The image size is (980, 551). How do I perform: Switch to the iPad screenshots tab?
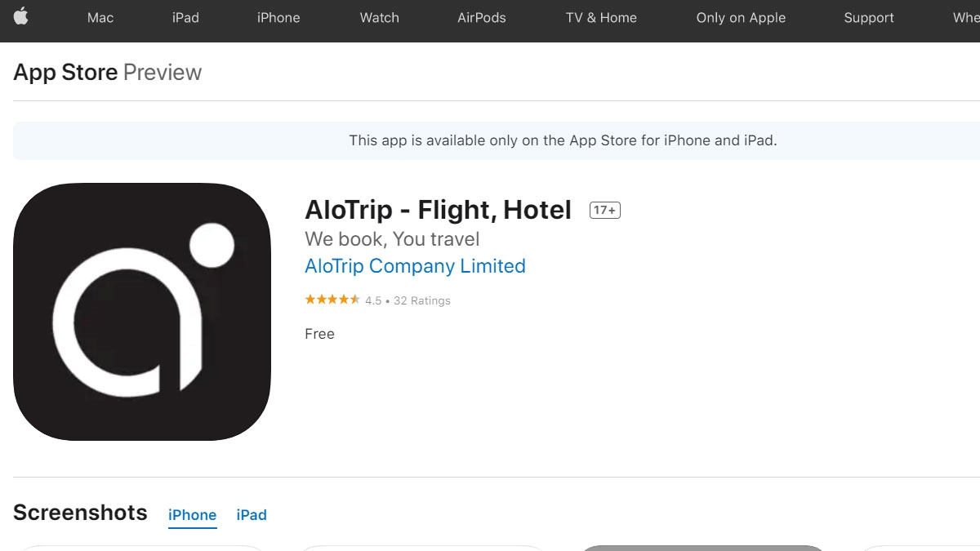pos(252,514)
